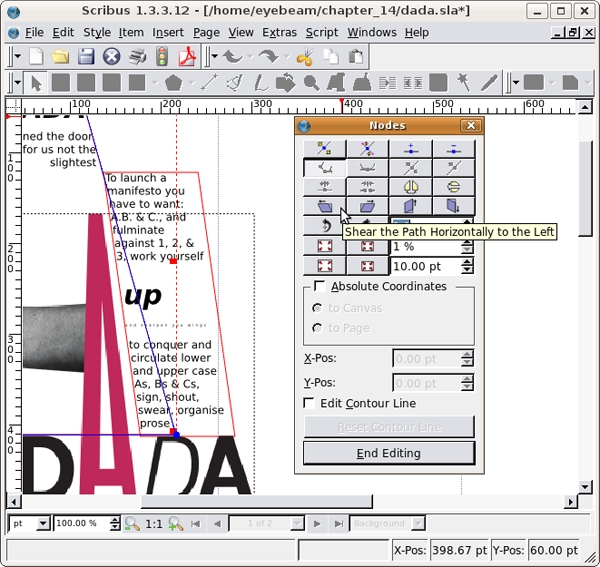Open the Insert menu
Screen dimensions: 600x567
[168, 33]
